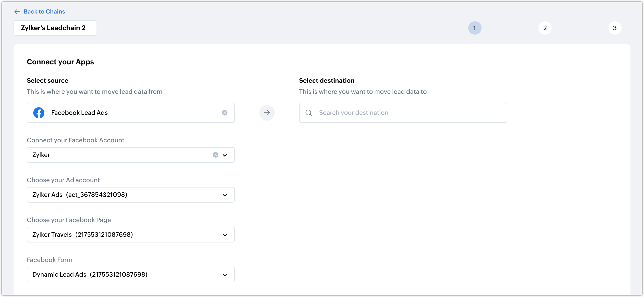Click the Zylker Ads (act_367854321098) text

(x=80, y=195)
